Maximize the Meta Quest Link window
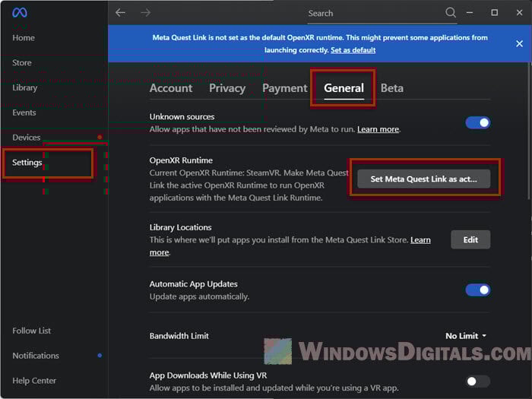 [x=494, y=13]
